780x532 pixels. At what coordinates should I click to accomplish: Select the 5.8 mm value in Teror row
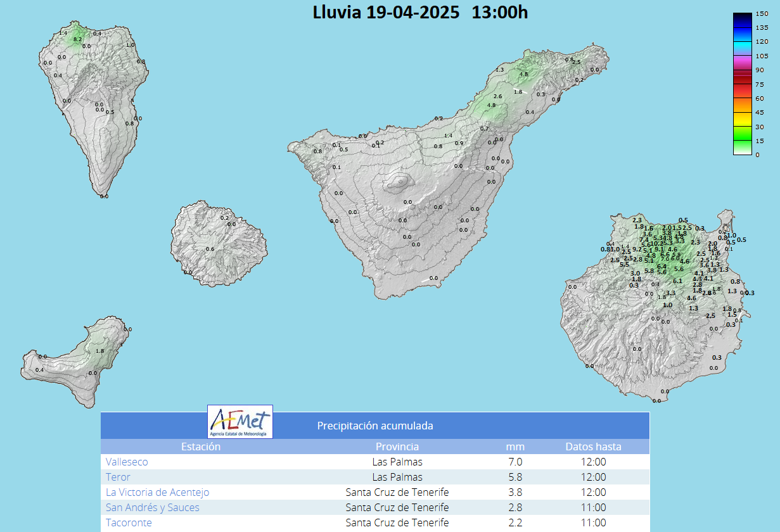516,477
